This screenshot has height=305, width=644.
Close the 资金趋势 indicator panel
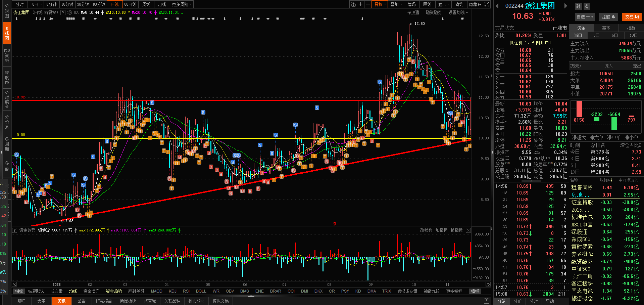click(x=468, y=230)
